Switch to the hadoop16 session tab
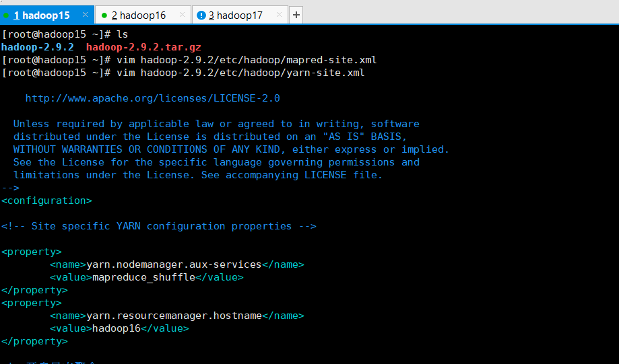 pos(143,15)
